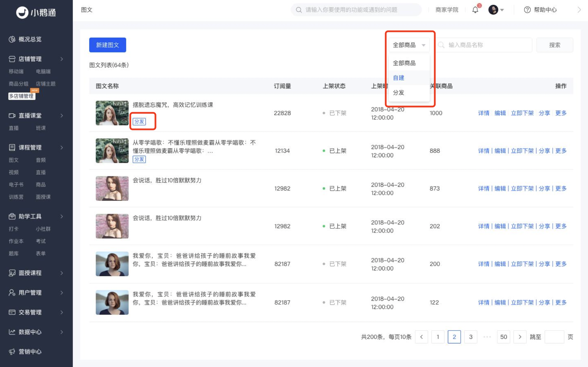
Task: Expand 课程管理 sidebar chevron
Action: tap(62, 147)
